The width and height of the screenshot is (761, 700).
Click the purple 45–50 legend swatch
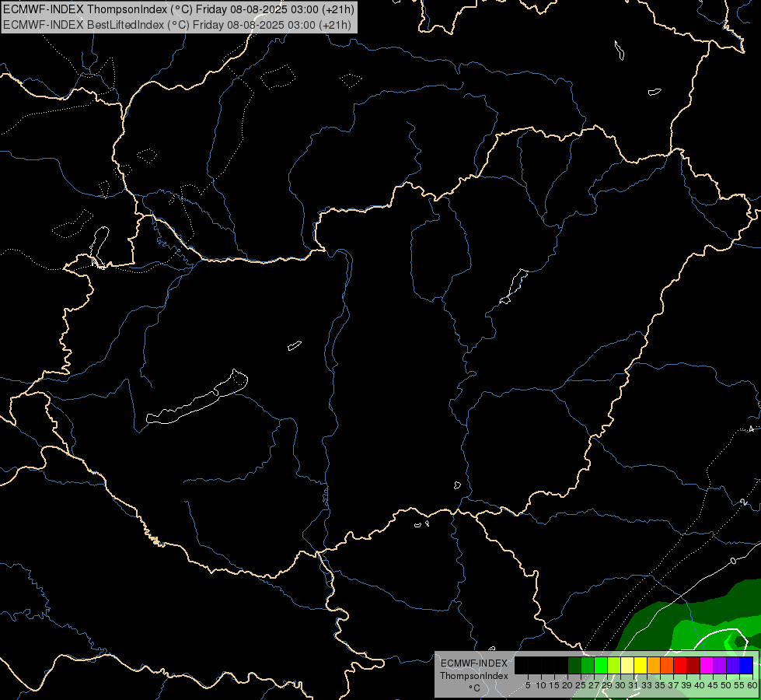(719, 666)
